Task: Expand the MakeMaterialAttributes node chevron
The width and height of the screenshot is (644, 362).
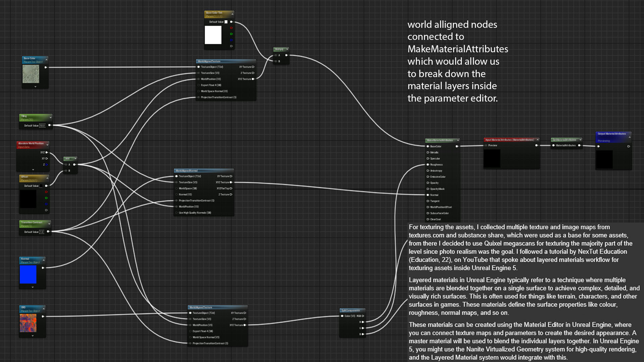Action: pyautogui.click(x=458, y=140)
